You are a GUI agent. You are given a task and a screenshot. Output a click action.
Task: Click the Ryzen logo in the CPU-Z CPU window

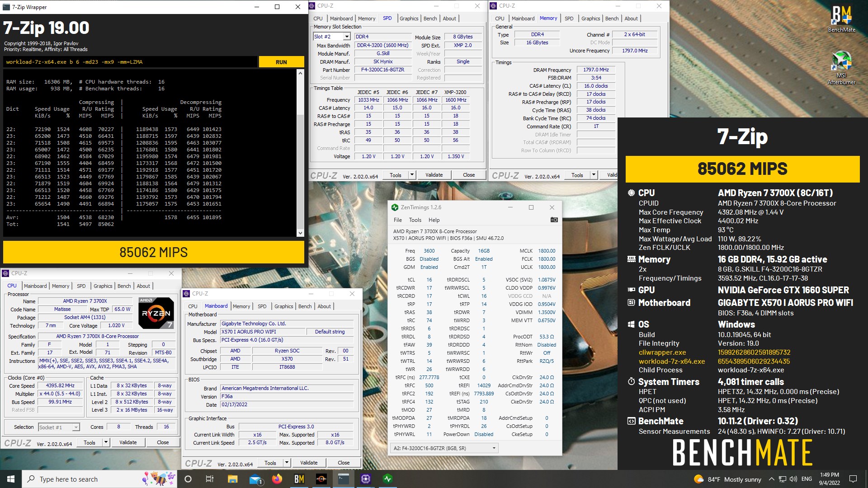click(156, 313)
